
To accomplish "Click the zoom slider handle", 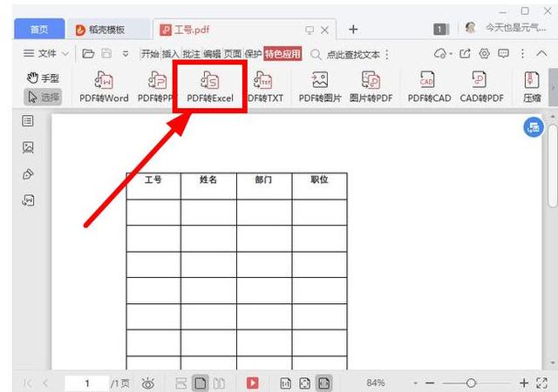I will point(471,383).
